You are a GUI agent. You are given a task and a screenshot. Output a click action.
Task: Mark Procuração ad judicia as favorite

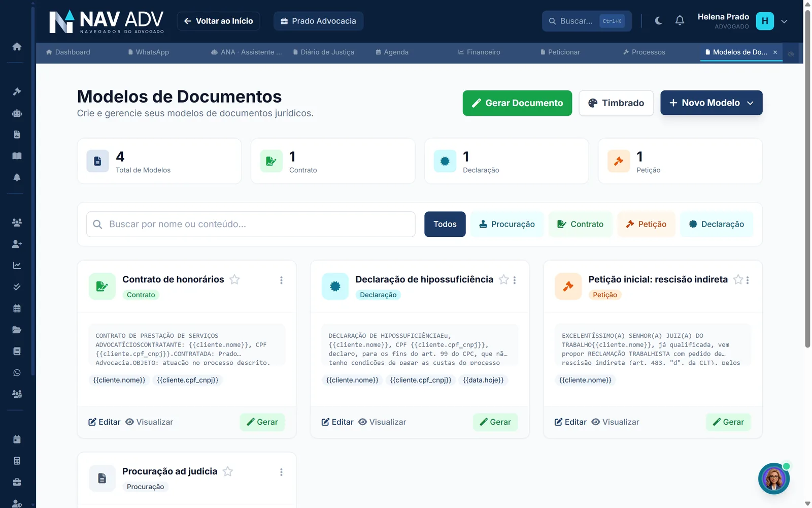[228, 471]
